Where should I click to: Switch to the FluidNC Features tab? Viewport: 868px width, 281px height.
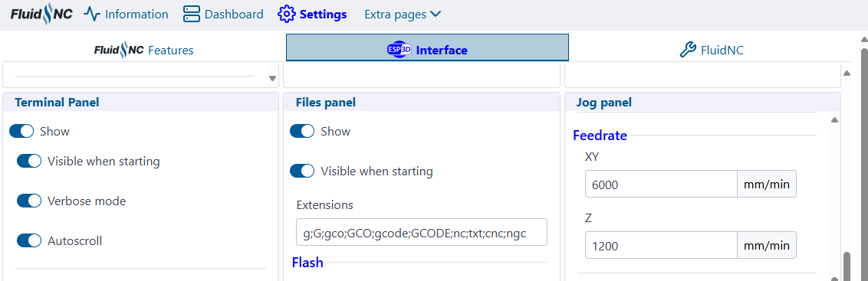[x=144, y=50]
